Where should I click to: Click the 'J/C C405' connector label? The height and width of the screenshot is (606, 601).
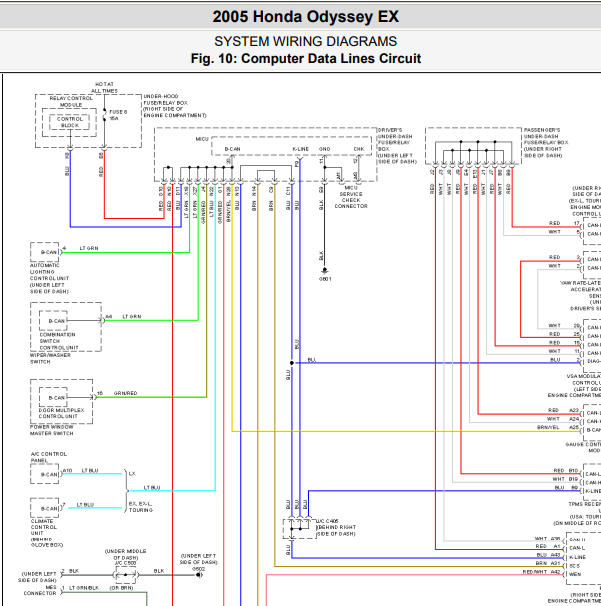(327, 521)
